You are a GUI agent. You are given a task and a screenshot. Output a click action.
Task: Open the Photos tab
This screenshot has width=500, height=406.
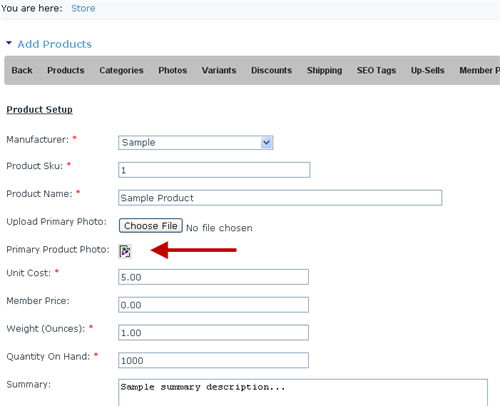(x=173, y=70)
